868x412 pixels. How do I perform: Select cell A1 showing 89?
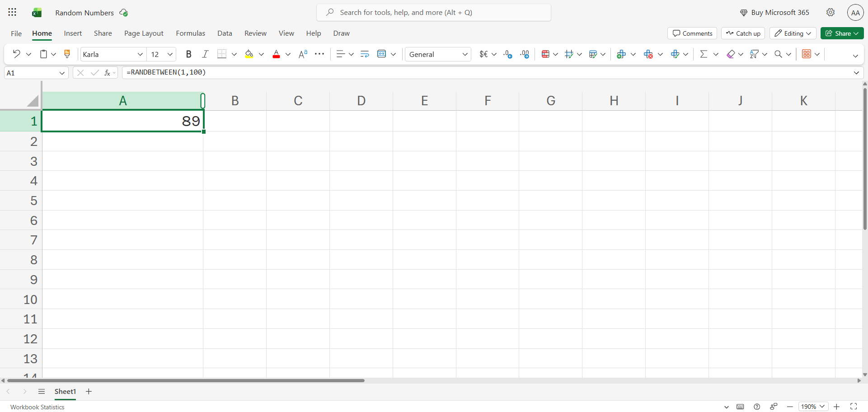coord(123,121)
